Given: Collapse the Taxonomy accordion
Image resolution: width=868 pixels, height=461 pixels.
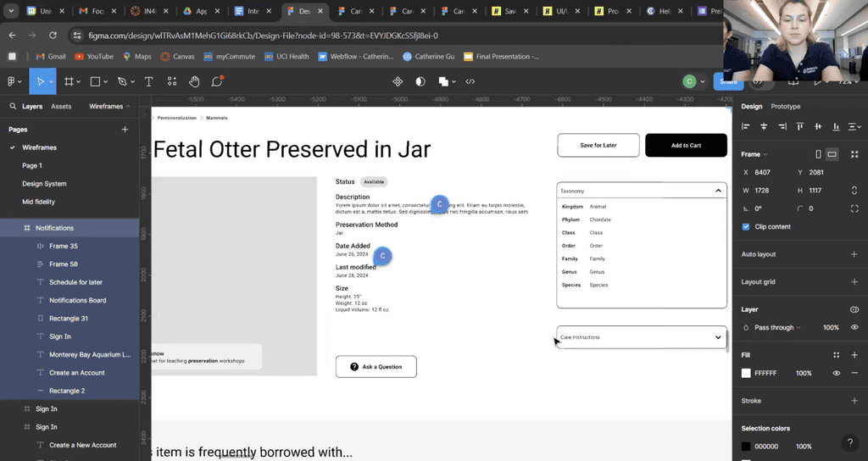Looking at the screenshot, I should coord(718,191).
